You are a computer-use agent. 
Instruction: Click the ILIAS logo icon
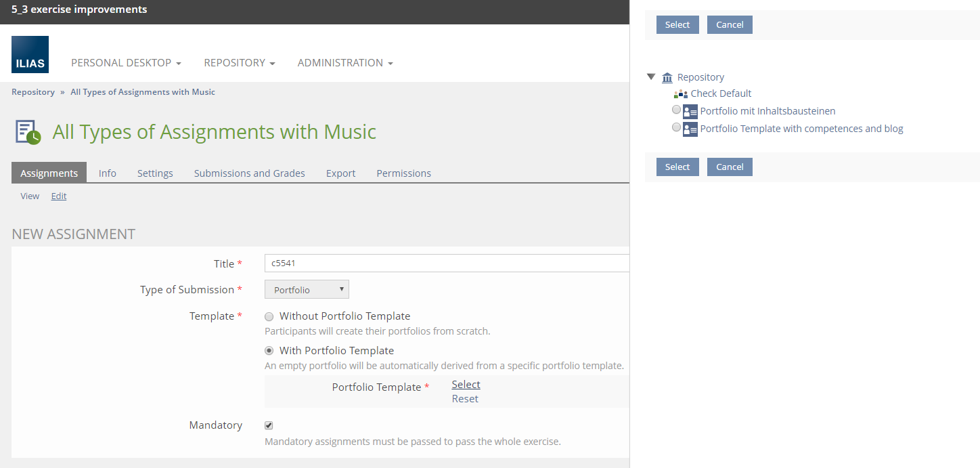(30, 54)
